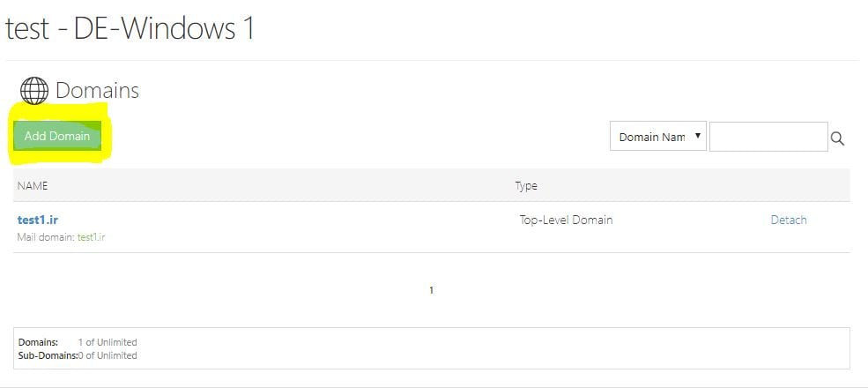Click the Top-Level Domain type cell

pos(566,220)
